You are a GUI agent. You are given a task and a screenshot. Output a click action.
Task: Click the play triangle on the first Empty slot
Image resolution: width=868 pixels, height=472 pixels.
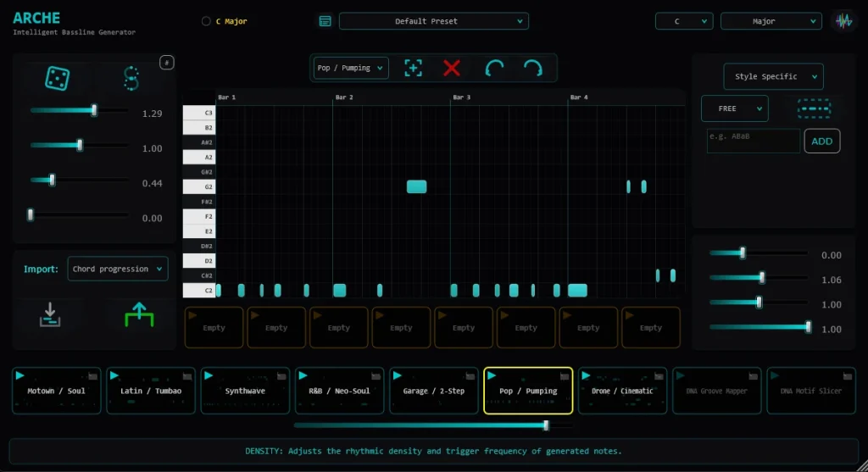click(x=192, y=315)
